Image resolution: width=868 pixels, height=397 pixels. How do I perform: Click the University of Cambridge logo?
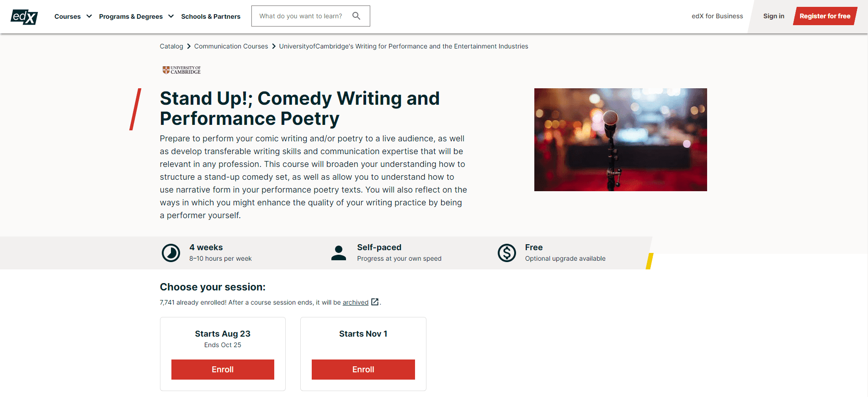point(181,69)
